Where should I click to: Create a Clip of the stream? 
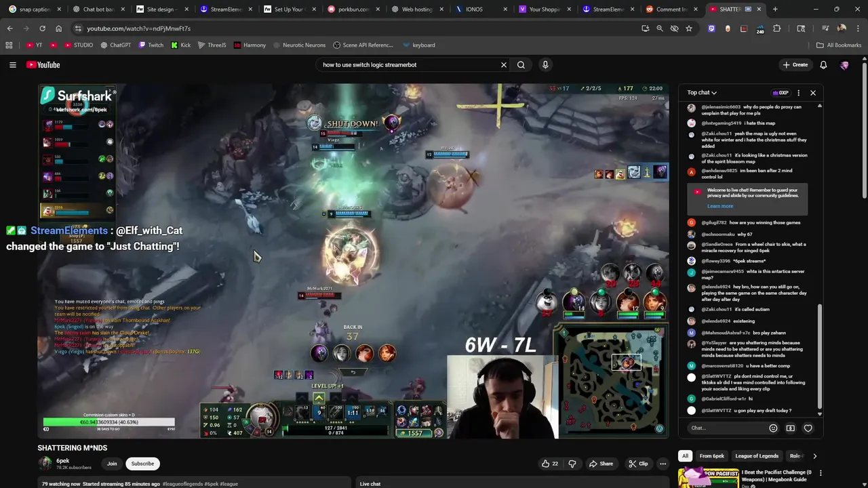pos(638,464)
